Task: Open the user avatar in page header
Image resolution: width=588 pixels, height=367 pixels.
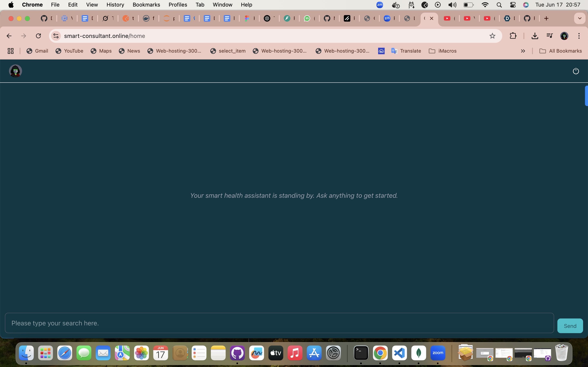Action: (16, 71)
